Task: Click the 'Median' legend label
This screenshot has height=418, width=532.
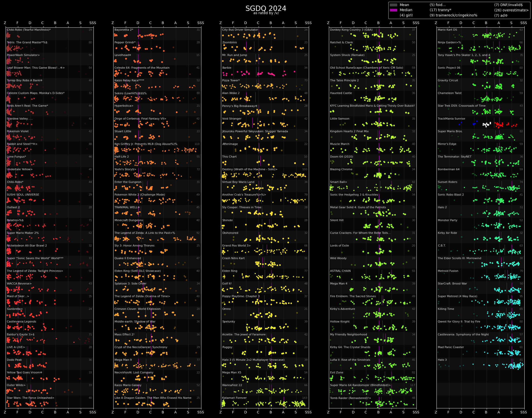Action: click(x=406, y=10)
